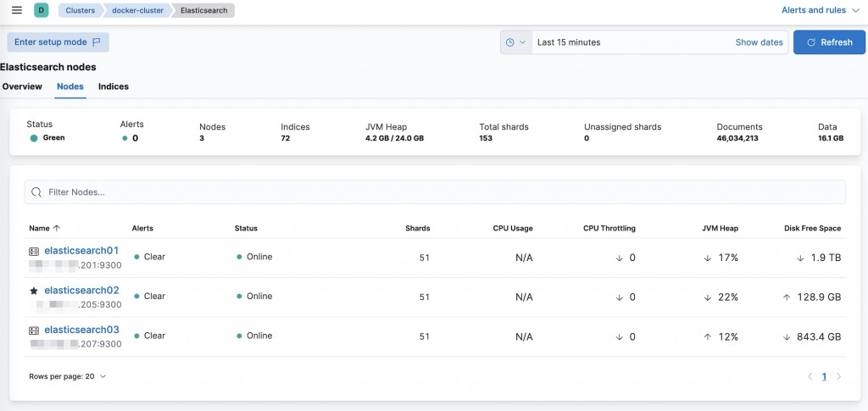Click the master star icon for elasticsearch02
The width and height of the screenshot is (868, 411).
34,291
